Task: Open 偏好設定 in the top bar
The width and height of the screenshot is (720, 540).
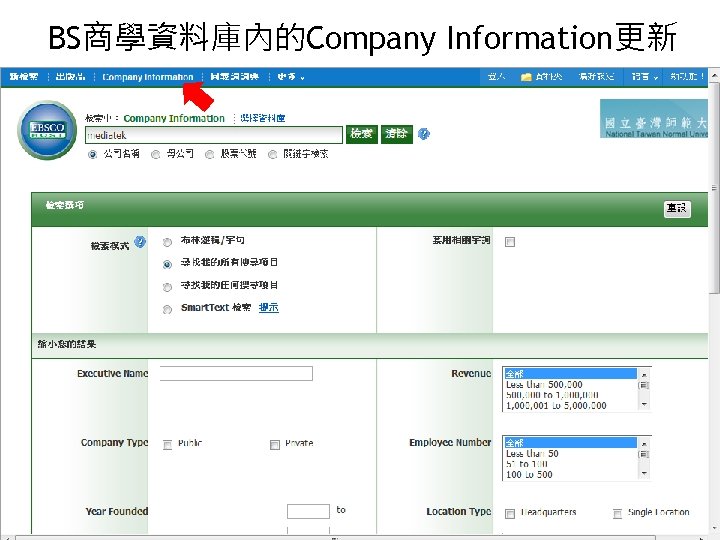Action: coord(596,77)
